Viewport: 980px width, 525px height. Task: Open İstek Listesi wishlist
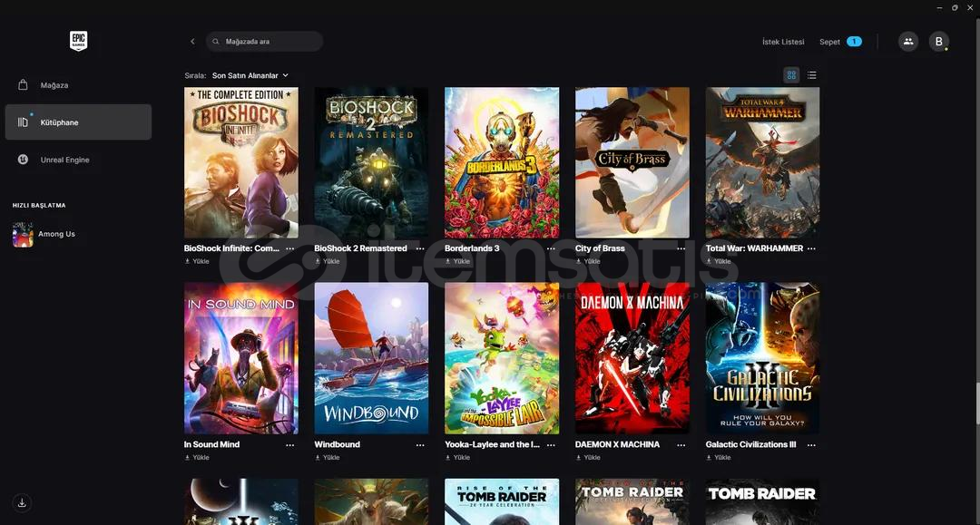(x=783, y=42)
